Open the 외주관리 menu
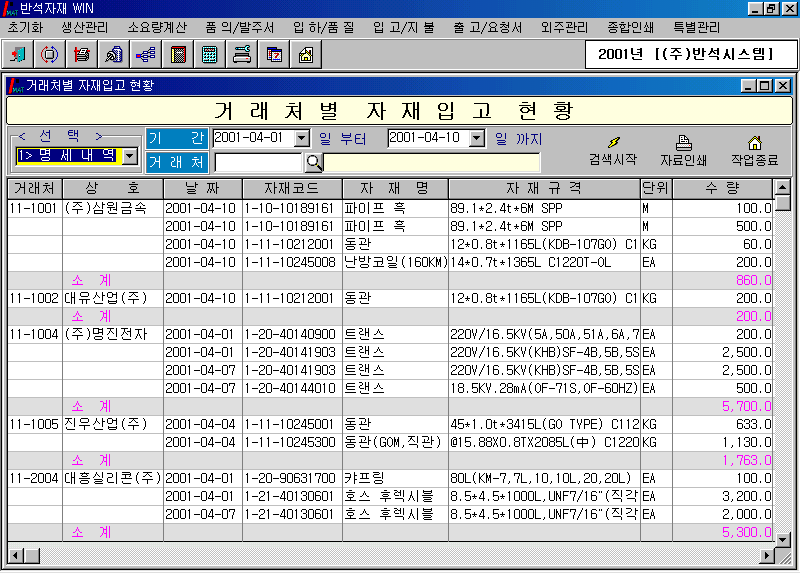Image resolution: width=800 pixels, height=573 pixels. tap(564, 27)
